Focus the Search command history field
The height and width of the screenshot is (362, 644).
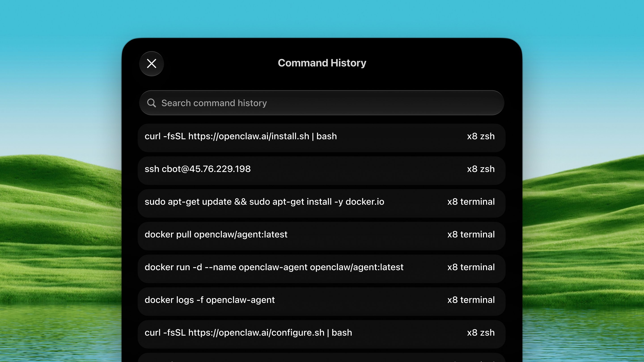(322, 103)
